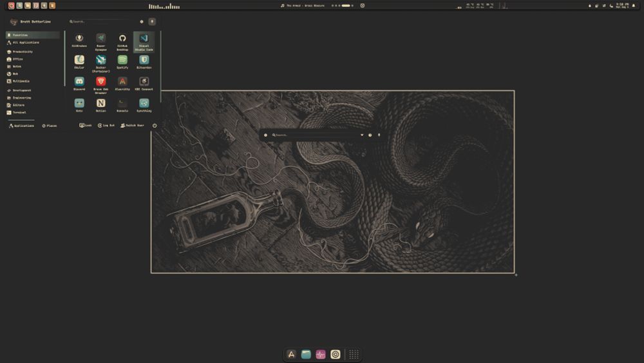The width and height of the screenshot is (644, 363).
Task: Switch to the Places tab
Action: 49,126
